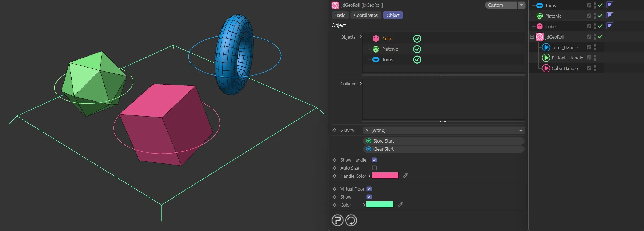
Task: Click the virtual floor Color eyedropper icon
Action: tap(400, 205)
